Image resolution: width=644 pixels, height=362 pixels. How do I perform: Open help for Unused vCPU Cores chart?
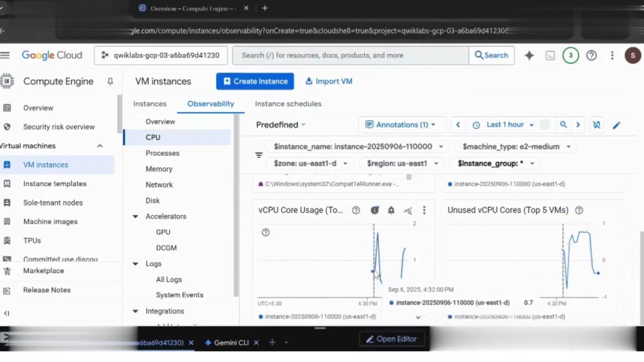(579, 210)
